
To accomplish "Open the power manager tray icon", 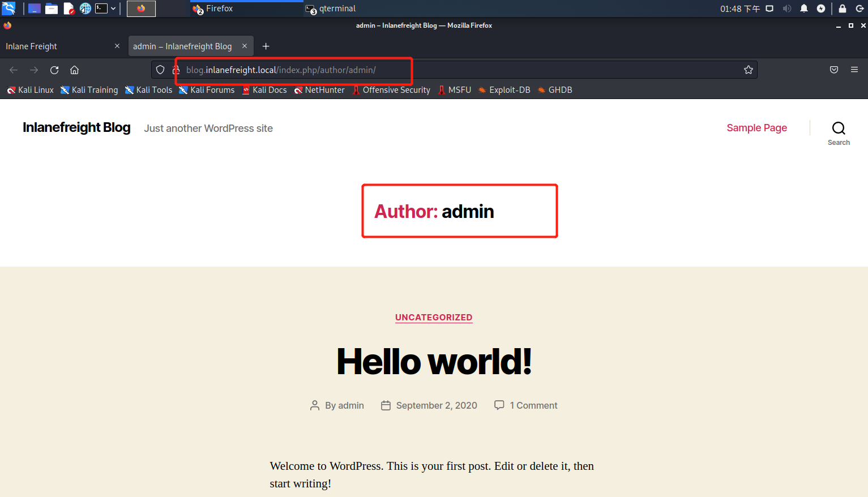I will (x=821, y=8).
